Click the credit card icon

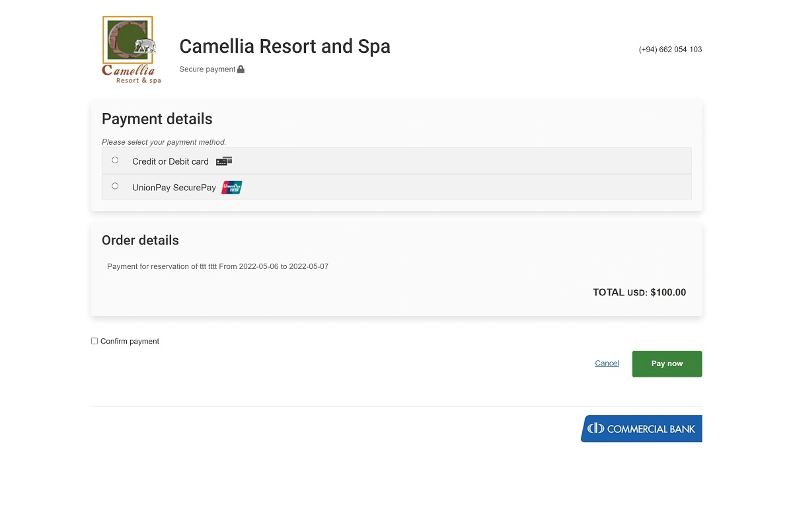tap(224, 161)
